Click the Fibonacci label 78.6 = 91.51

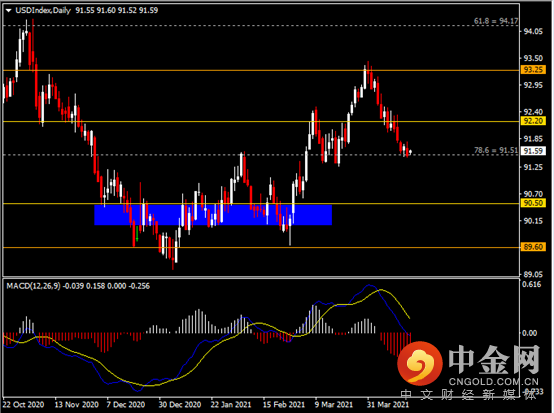pos(496,151)
